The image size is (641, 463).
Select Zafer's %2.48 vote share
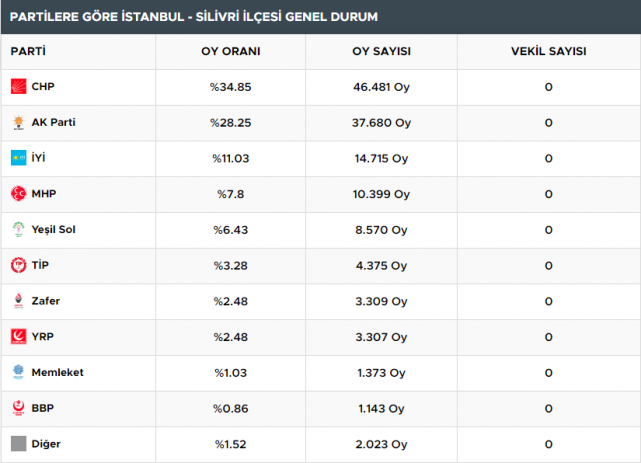(231, 302)
